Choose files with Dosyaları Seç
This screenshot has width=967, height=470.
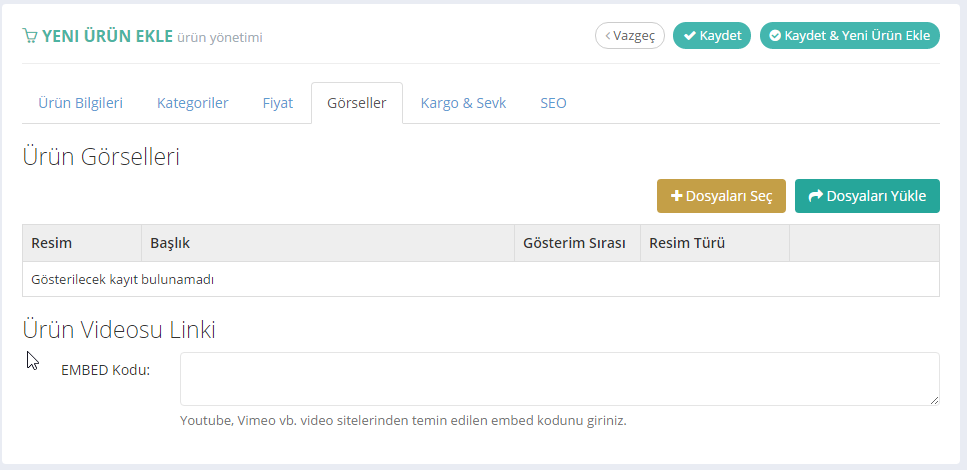tap(721, 196)
